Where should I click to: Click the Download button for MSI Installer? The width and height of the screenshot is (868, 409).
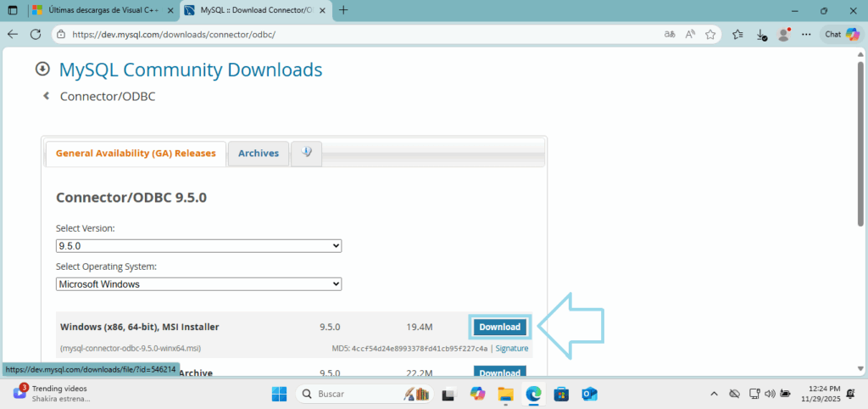point(499,327)
